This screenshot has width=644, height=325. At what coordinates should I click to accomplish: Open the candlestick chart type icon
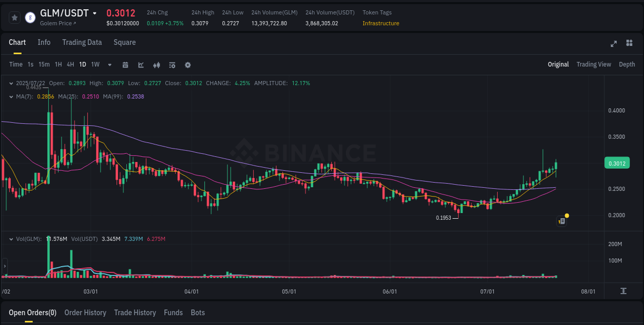[156, 64]
